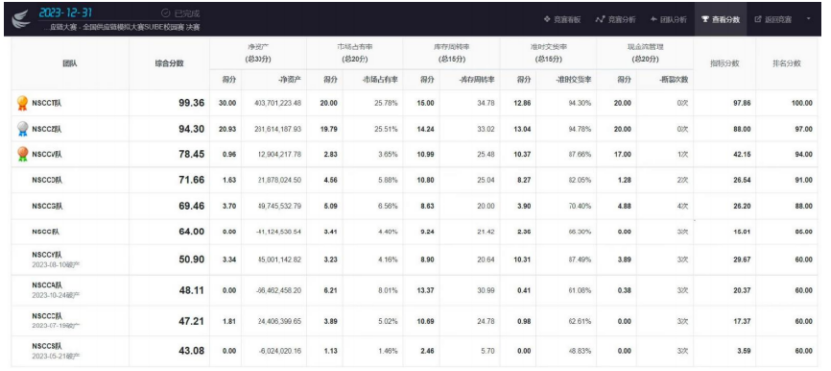Screen dimensions: 831x371
Task: Select overall score 47.21
Action: click(191, 321)
